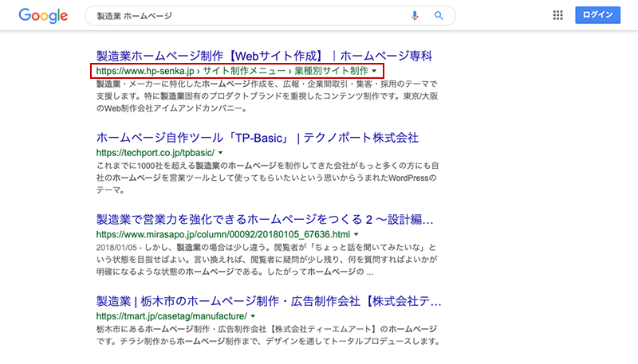The height and width of the screenshot is (364, 638).
Task: Click the 2018/01/05 date in mirasapo snippet
Action: (116, 248)
